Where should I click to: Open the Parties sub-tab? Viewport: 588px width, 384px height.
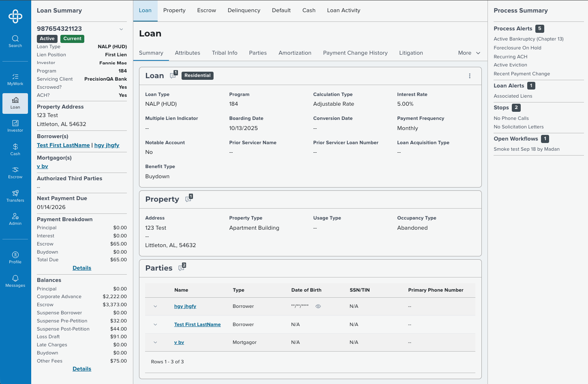tap(258, 53)
